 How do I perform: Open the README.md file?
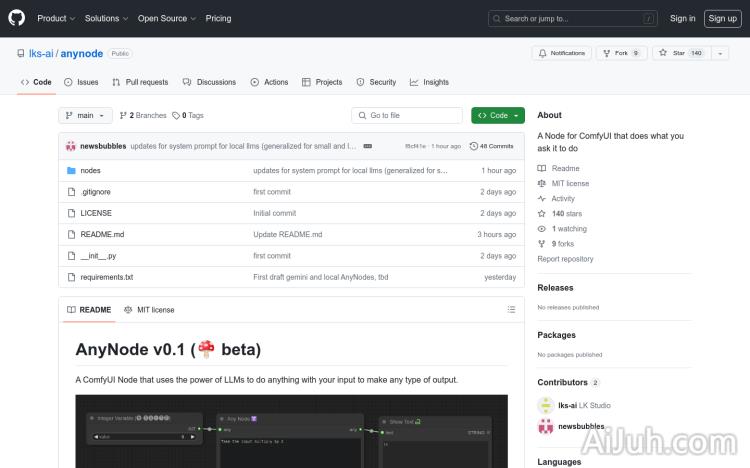[102, 234]
